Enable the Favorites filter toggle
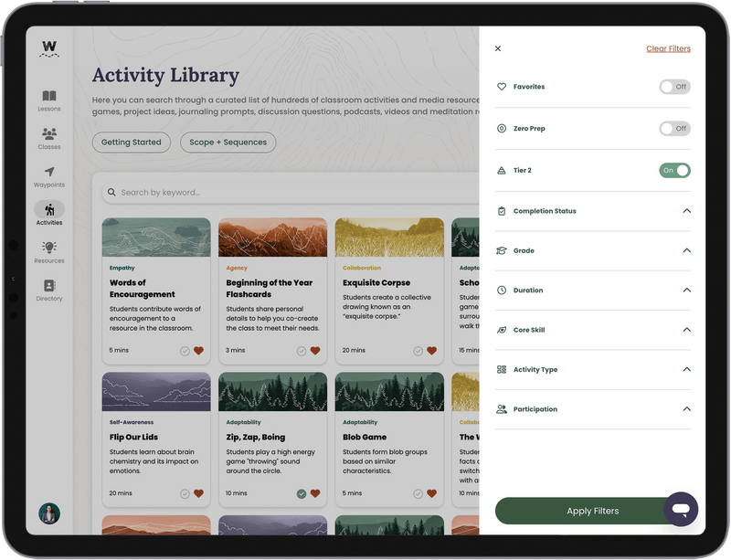Image resolution: width=731 pixels, height=560 pixels. [674, 87]
